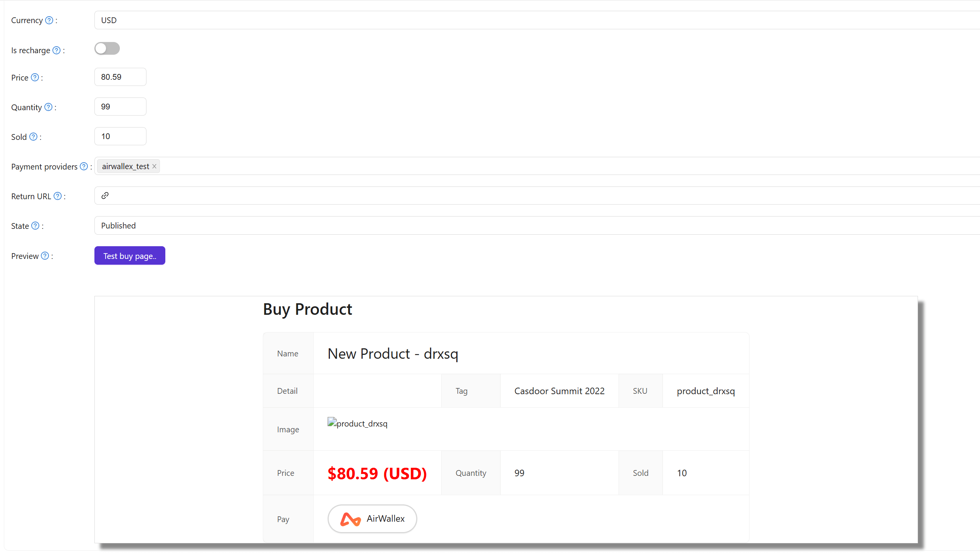Click the Currency question mark help icon
The image size is (980, 556).
point(49,20)
